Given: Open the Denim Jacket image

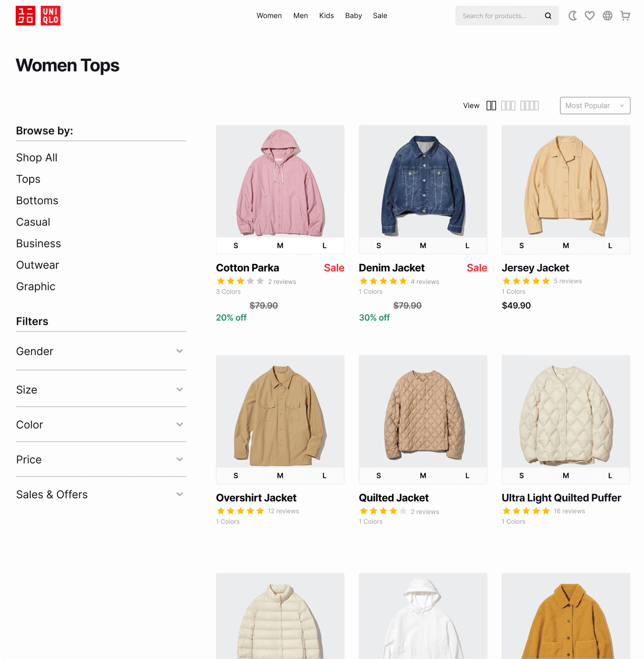Looking at the screenshot, I should [x=423, y=181].
